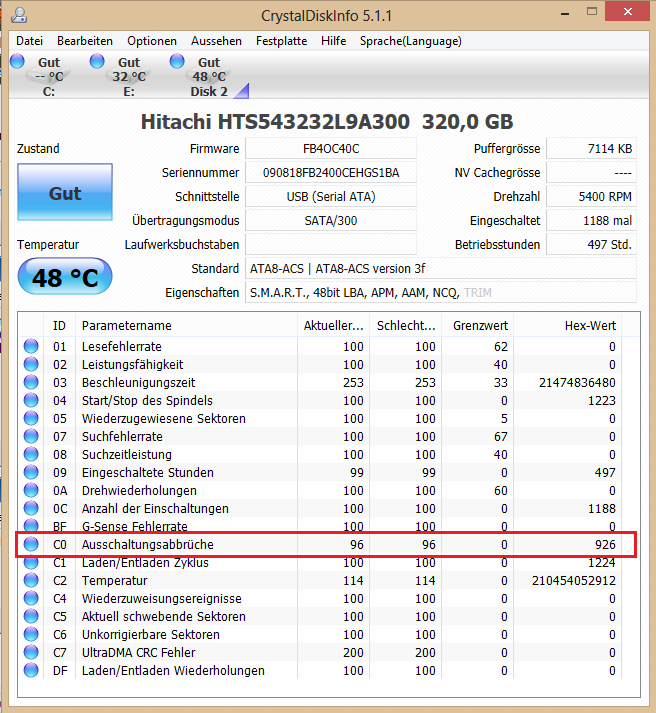Click the blue status orb for drive C:
Viewport: 656px width, 713px height.
[x=17, y=61]
